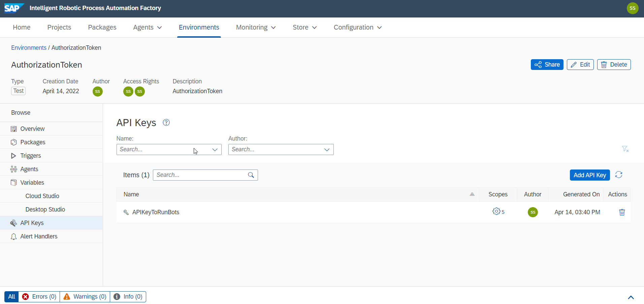Expand the message panel with up chevron

click(631, 297)
